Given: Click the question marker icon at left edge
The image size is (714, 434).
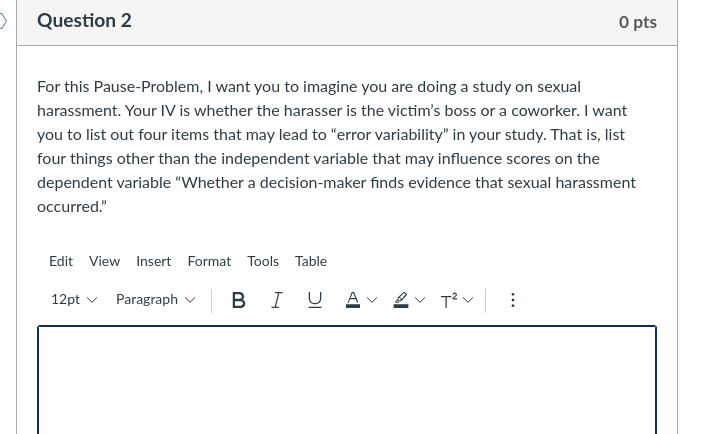Looking at the screenshot, I should (x=3, y=21).
